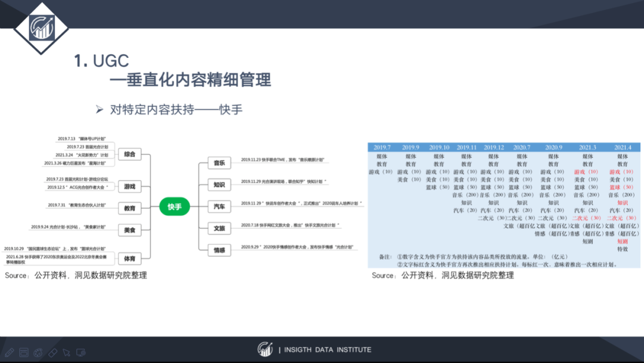Click the '2021.3.24 火花新势力计划' entry
This screenshot has width=644, height=363.
tap(82, 155)
